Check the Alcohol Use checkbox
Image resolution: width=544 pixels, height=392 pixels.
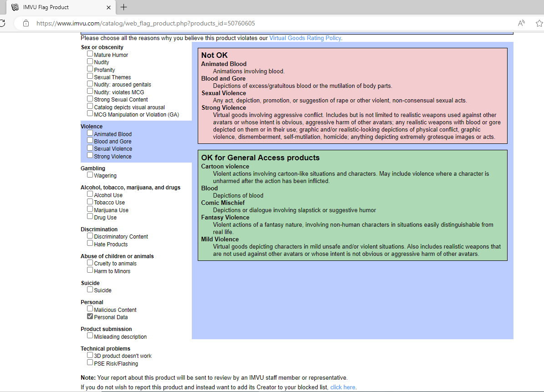[90, 194]
